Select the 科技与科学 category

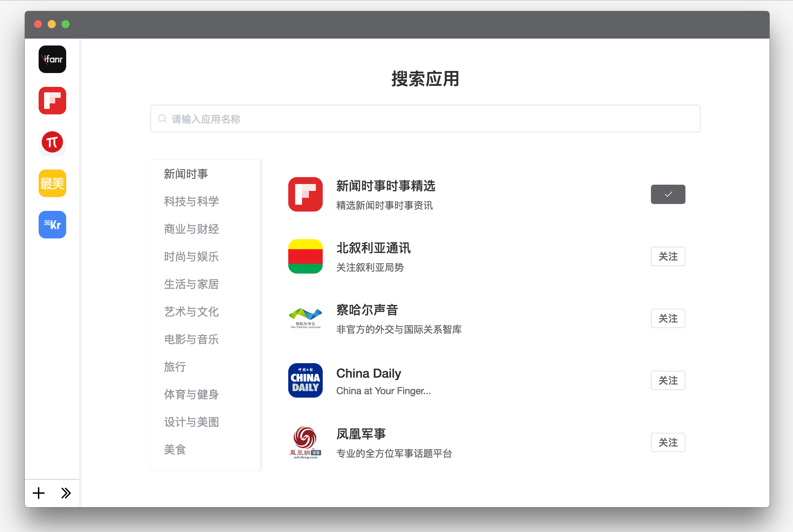191,202
